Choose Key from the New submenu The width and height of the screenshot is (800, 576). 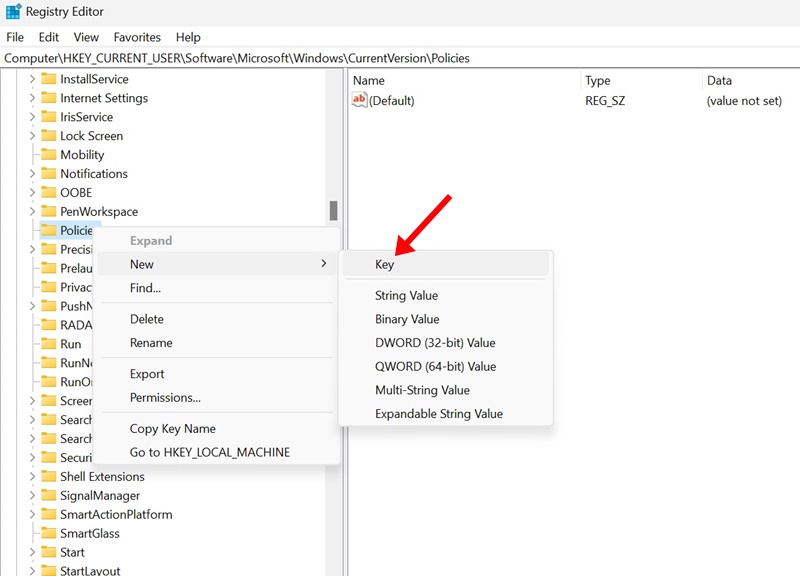[x=385, y=265]
